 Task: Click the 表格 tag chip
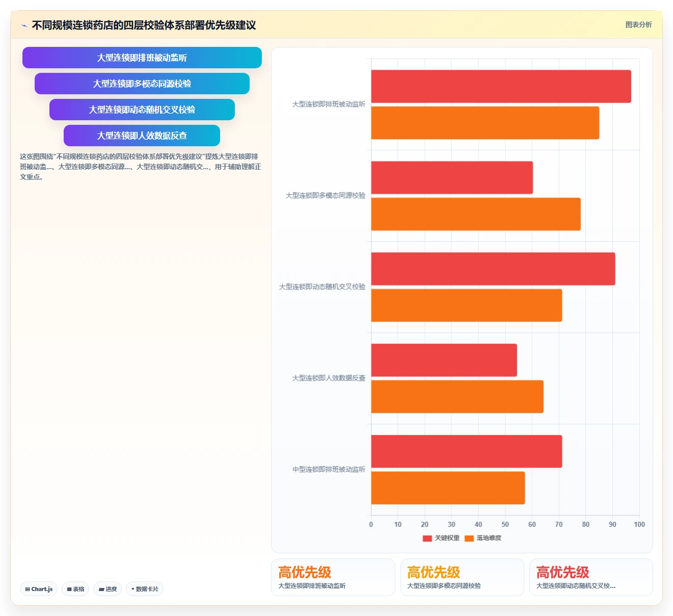(75, 589)
